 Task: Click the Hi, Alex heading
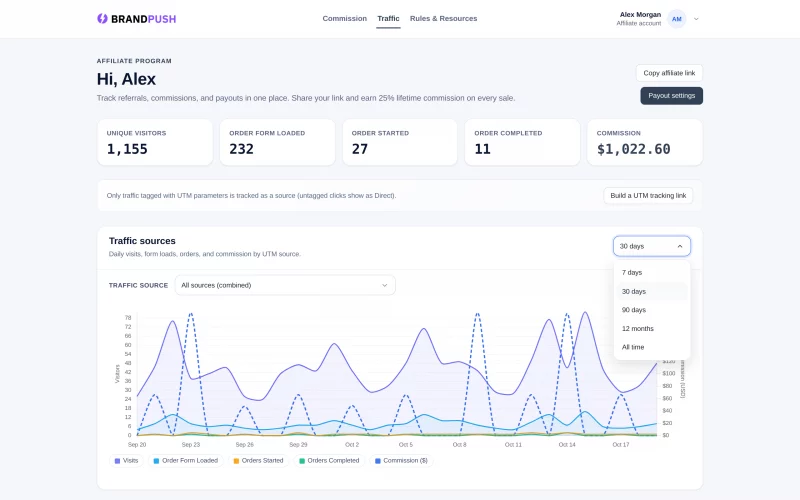pyautogui.click(x=126, y=79)
